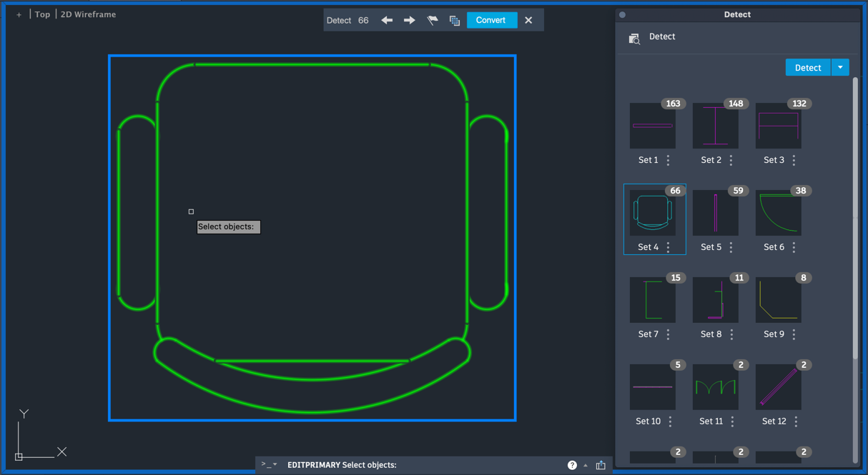The height and width of the screenshot is (475, 868).
Task: Select the Set 12 diagonal thumbnail
Action: click(x=779, y=387)
